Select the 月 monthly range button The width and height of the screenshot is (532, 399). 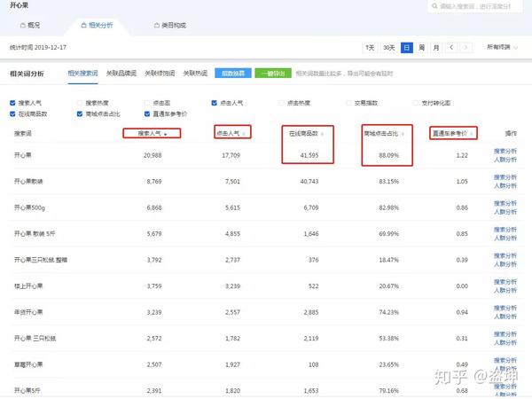click(x=436, y=48)
